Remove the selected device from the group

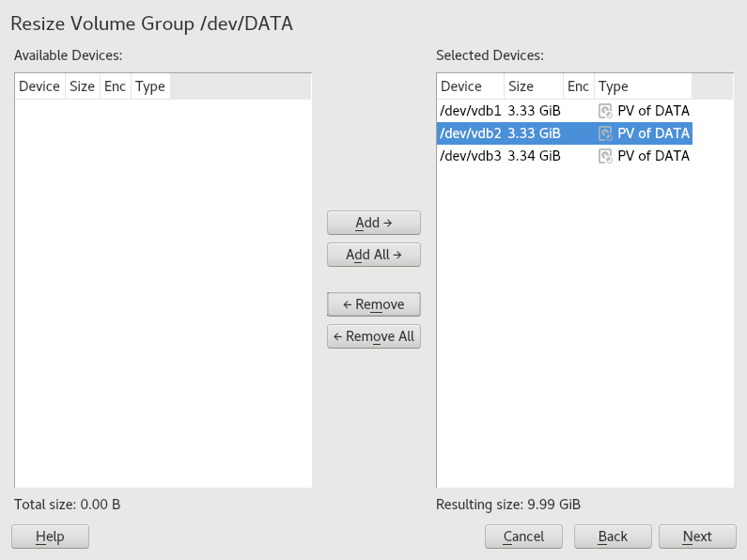tap(373, 304)
